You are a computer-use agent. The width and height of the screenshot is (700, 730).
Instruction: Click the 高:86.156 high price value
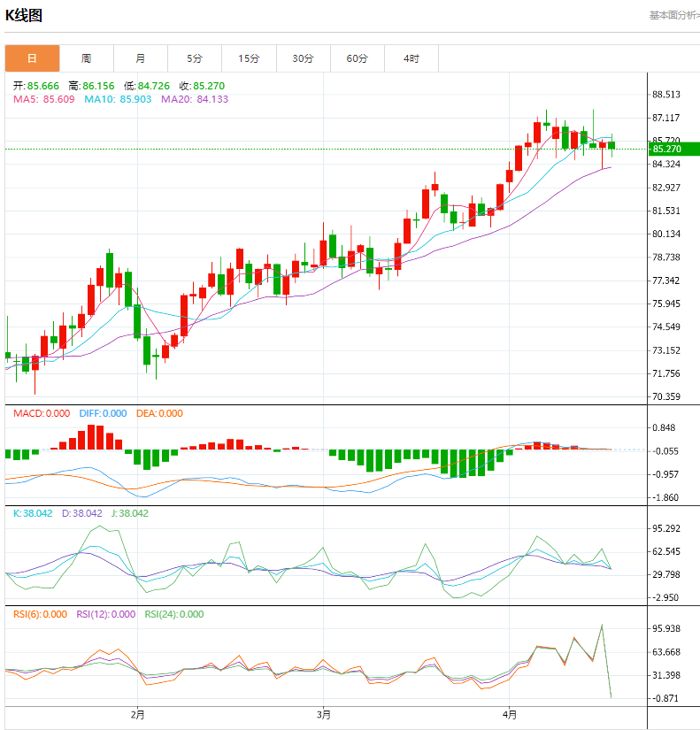(x=91, y=86)
